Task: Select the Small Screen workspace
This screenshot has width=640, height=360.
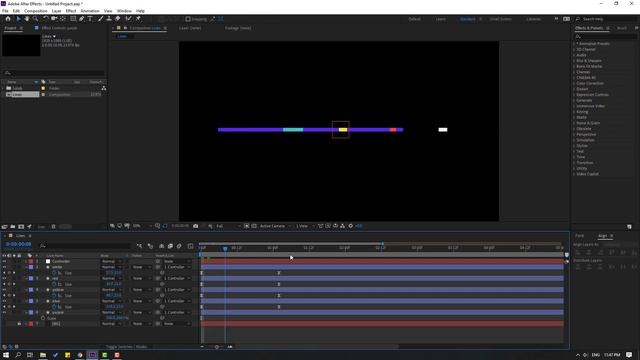Action: pyautogui.click(x=500, y=19)
